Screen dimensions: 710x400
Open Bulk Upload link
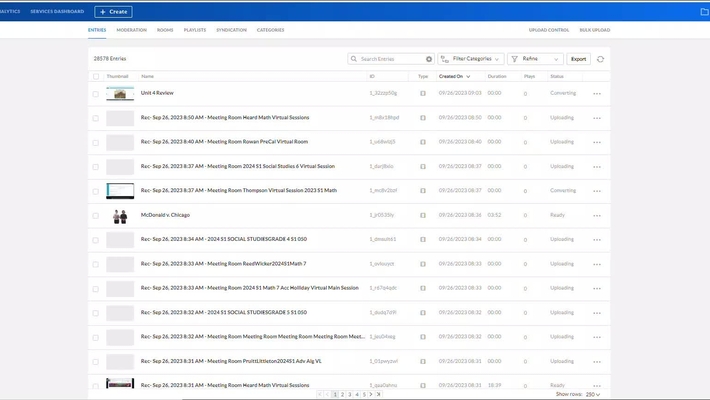click(x=595, y=30)
